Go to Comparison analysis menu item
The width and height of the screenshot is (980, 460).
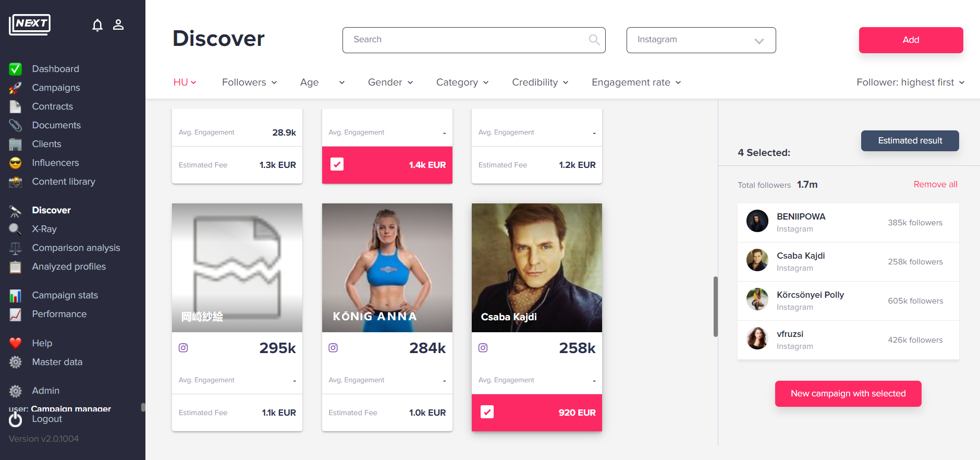click(x=76, y=248)
